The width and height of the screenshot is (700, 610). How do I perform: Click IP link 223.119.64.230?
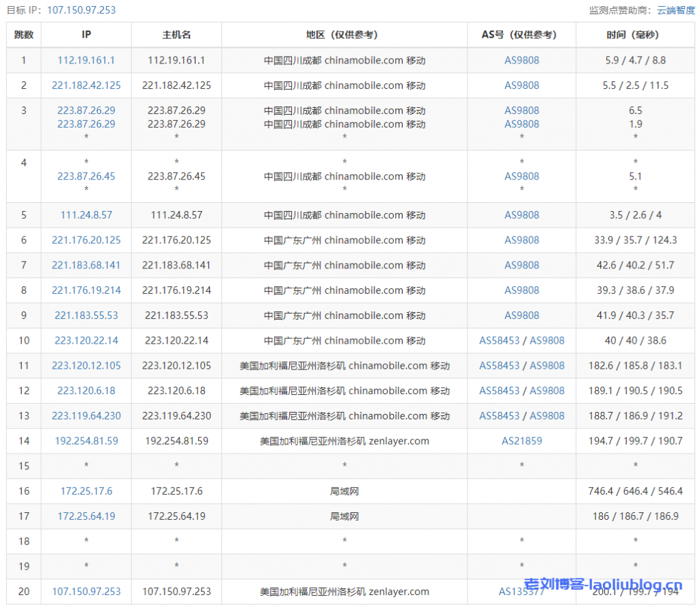pos(86,415)
